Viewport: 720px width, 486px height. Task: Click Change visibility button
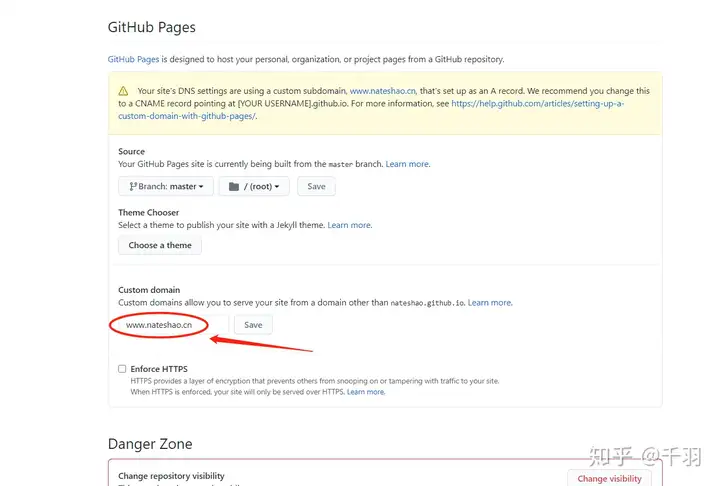[609, 478]
